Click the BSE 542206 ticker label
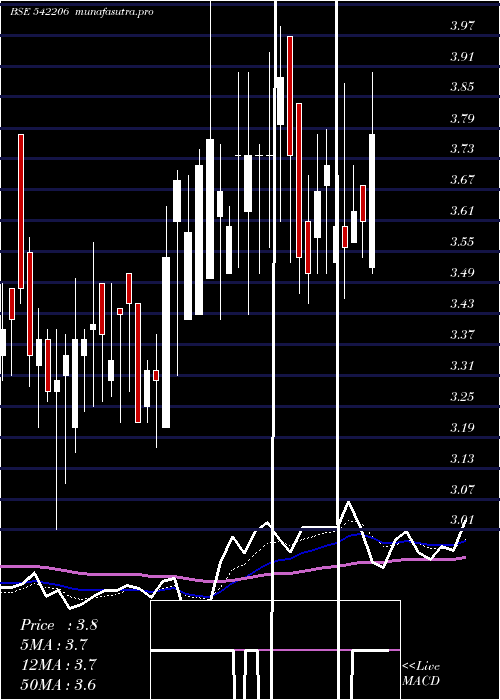 (x=40, y=12)
